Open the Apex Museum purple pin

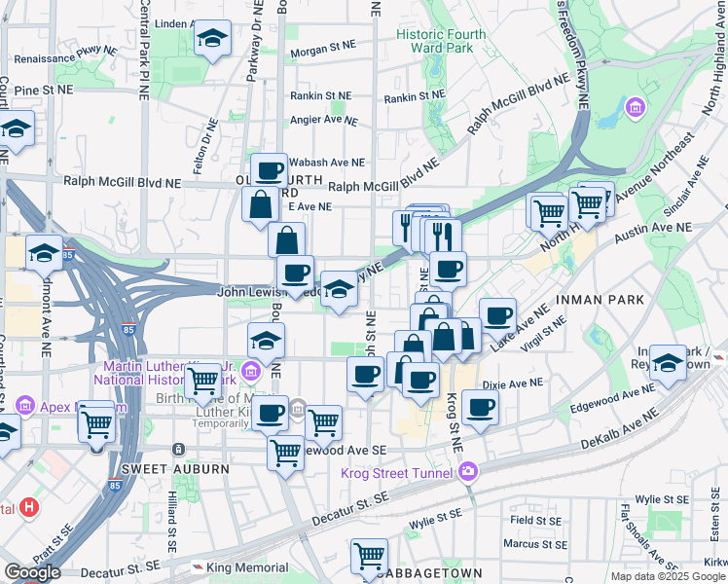25,405
